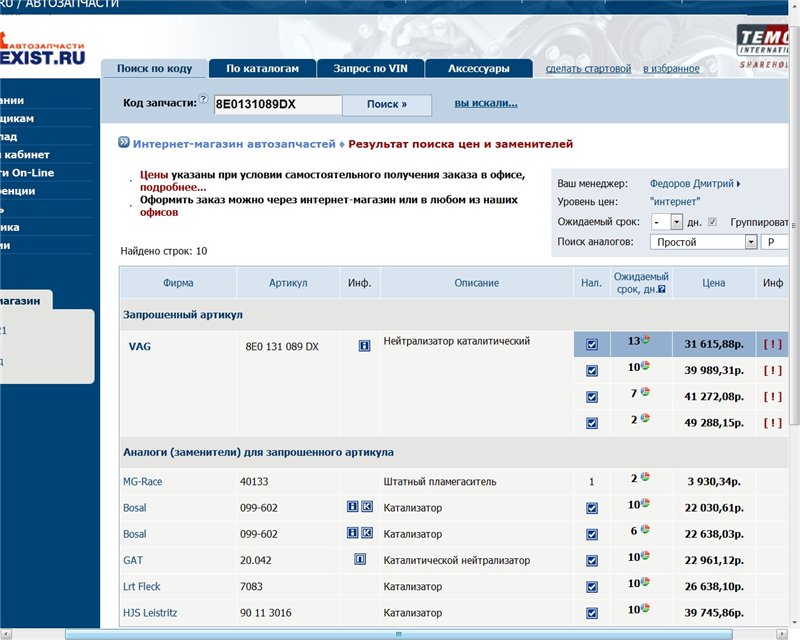Click delivery pie icon for GAT row

645,555
